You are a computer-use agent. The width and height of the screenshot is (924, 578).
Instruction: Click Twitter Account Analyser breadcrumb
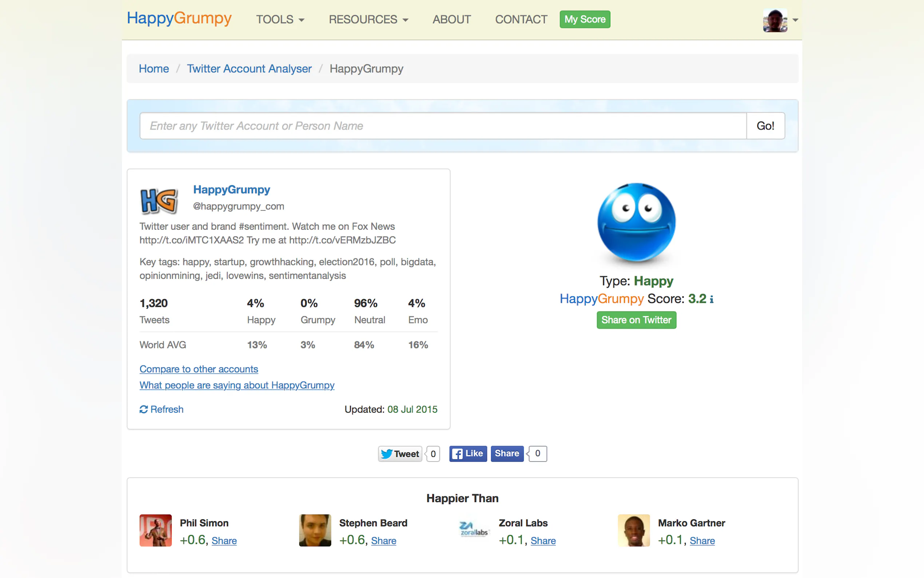[x=249, y=68]
